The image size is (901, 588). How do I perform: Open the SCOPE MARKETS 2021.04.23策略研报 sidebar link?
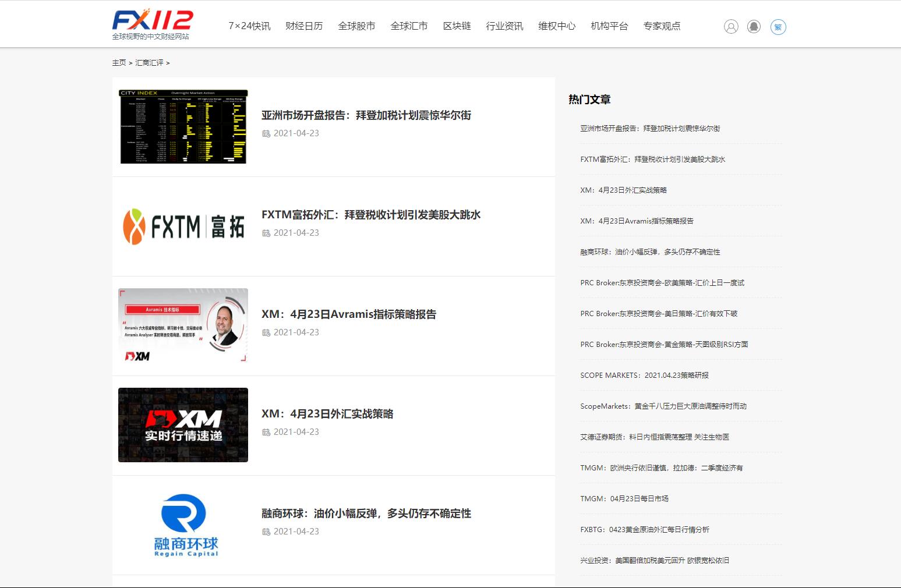tap(644, 376)
